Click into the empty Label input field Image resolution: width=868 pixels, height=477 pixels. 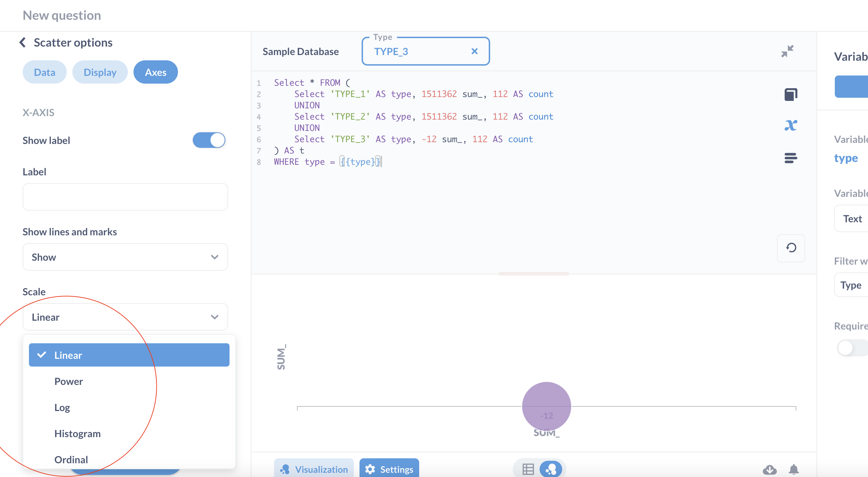[125, 197]
